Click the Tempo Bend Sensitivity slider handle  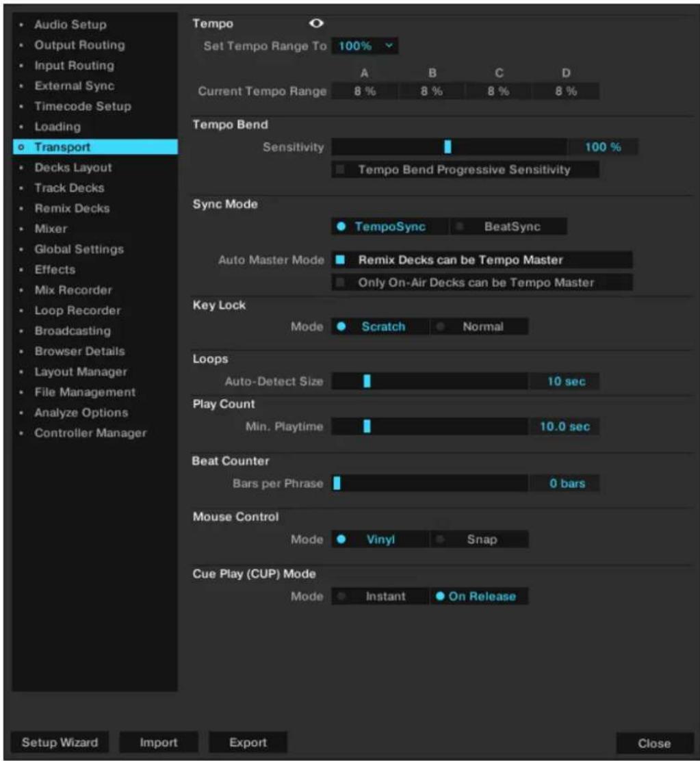click(x=448, y=146)
